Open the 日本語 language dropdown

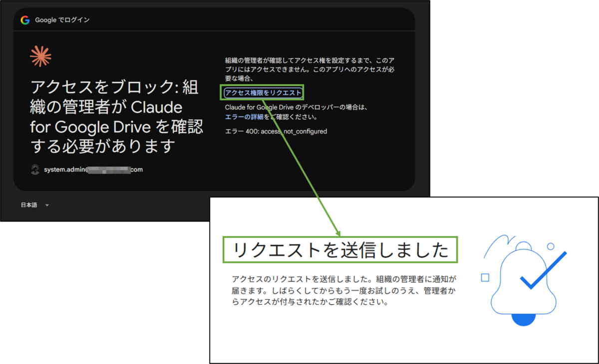click(34, 205)
